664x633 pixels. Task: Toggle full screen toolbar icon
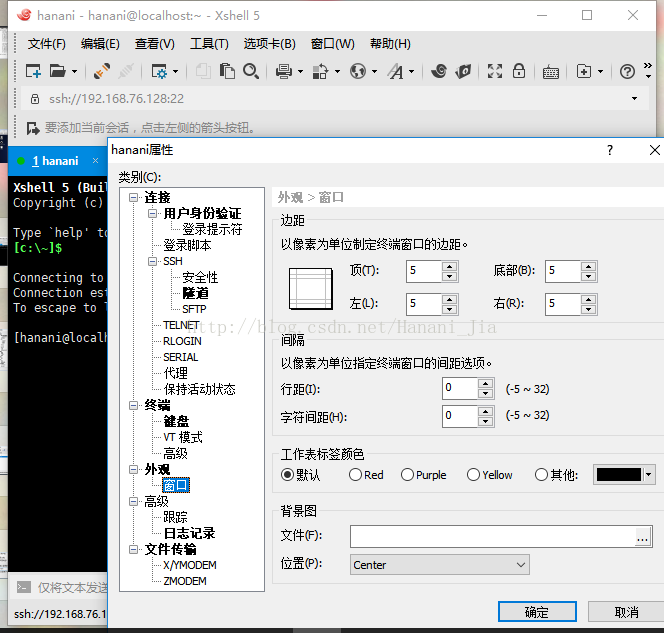pyautogui.click(x=495, y=71)
